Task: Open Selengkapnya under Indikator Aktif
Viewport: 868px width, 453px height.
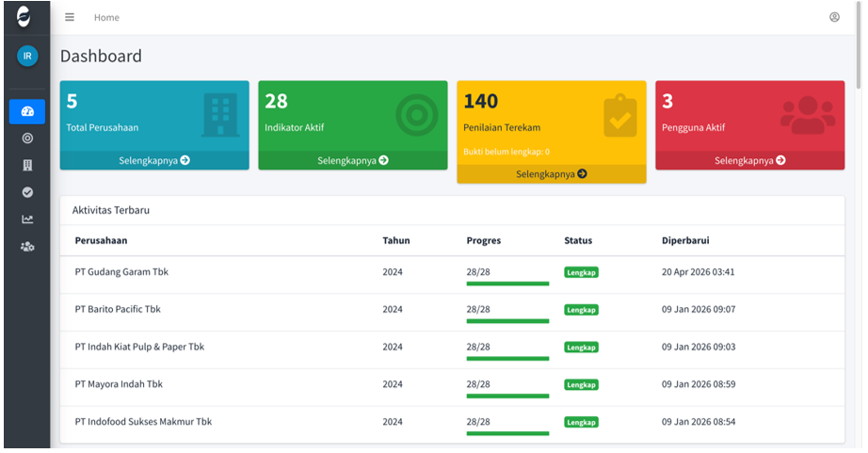Action: click(x=353, y=160)
